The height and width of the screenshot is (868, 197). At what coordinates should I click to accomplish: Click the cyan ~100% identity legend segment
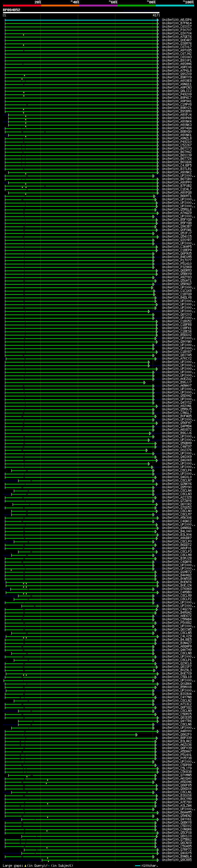click(x=175, y=6)
